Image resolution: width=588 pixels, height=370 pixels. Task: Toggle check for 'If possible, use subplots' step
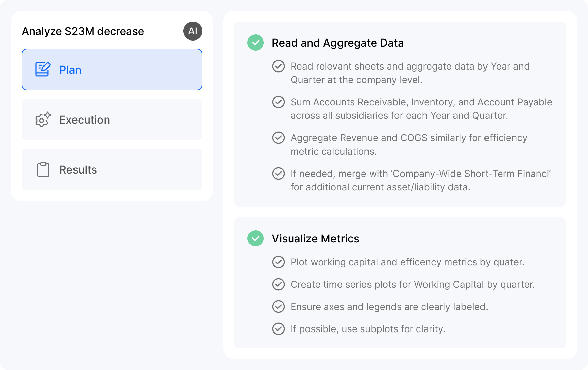pos(278,329)
